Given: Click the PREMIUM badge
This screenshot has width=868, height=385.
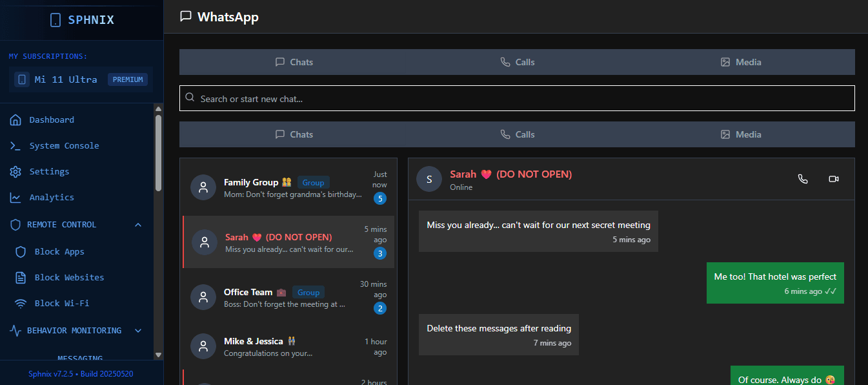Looking at the screenshot, I should pos(128,79).
